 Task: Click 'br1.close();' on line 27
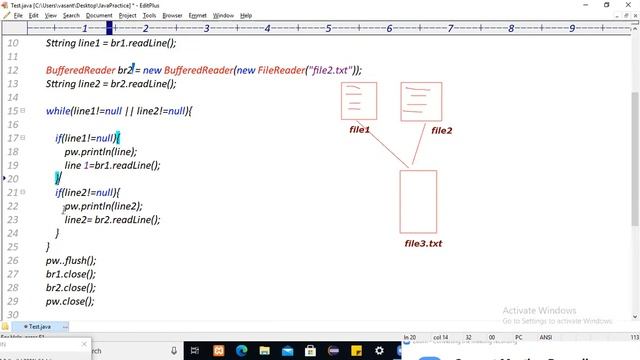(71, 274)
